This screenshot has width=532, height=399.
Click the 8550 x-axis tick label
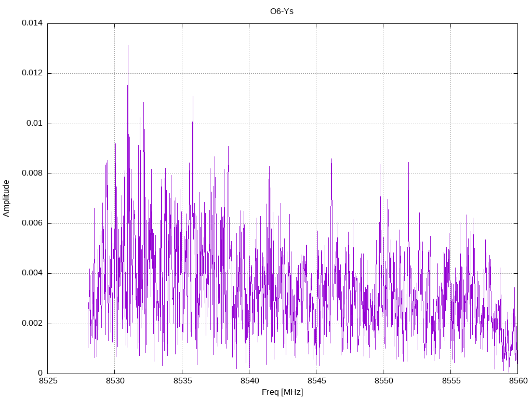pyautogui.click(x=383, y=381)
